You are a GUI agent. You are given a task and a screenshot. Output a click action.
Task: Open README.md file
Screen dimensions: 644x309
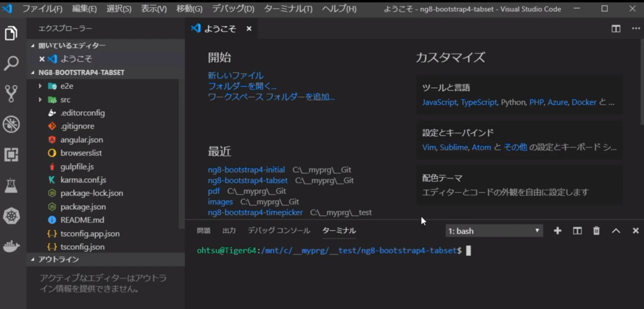(82, 220)
